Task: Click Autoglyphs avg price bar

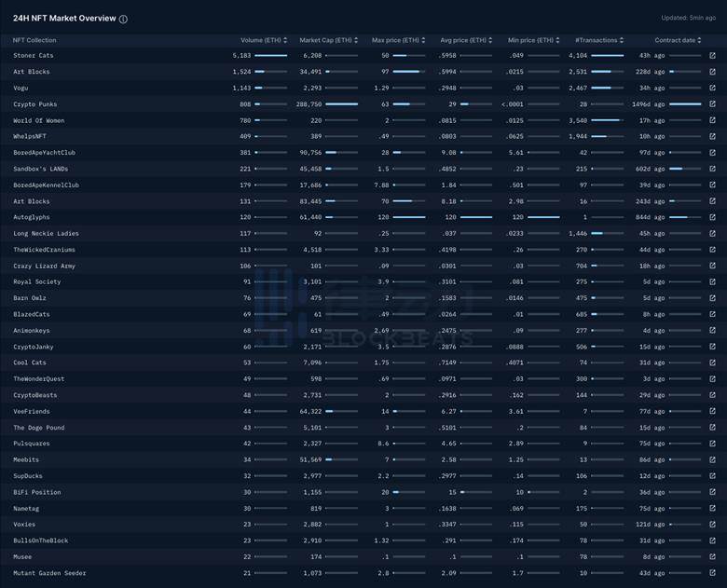Action: point(476,217)
